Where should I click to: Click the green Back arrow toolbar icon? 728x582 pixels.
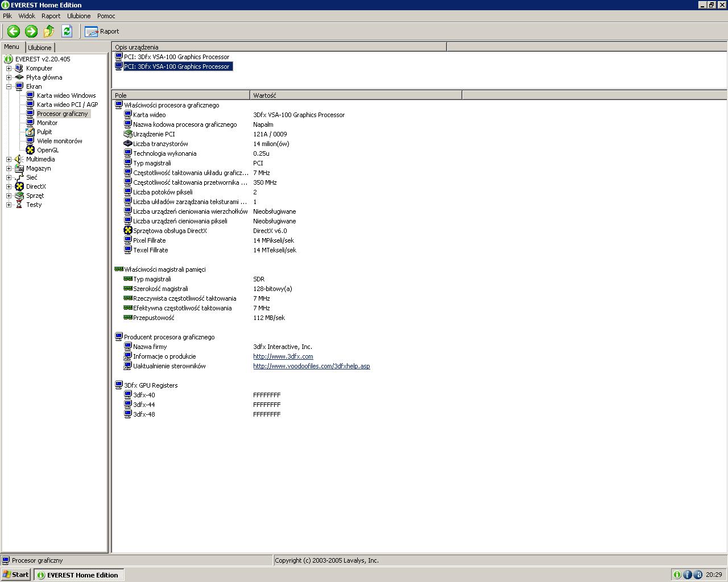pyautogui.click(x=14, y=31)
